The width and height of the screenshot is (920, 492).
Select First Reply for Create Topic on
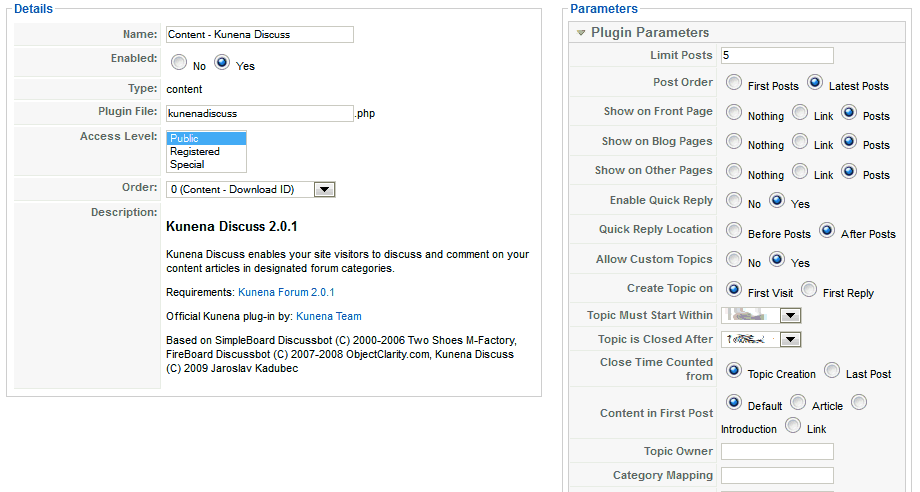click(x=809, y=290)
